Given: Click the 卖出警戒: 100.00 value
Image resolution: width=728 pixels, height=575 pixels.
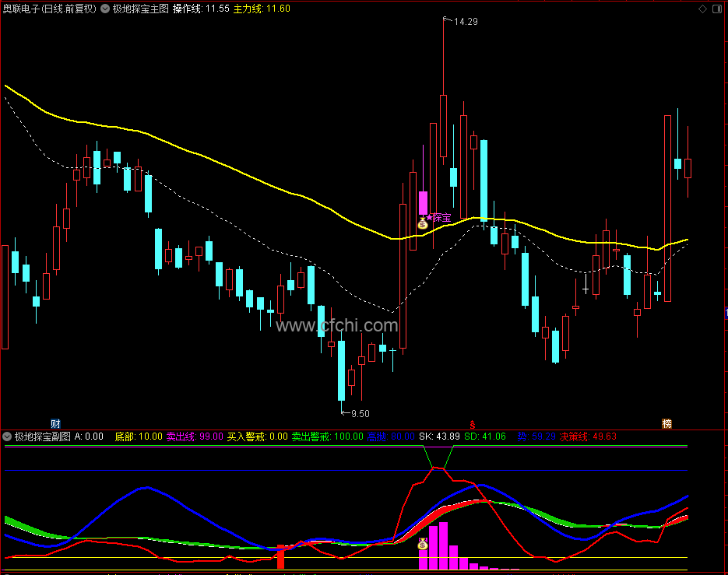Looking at the screenshot, I should [327, 437].
